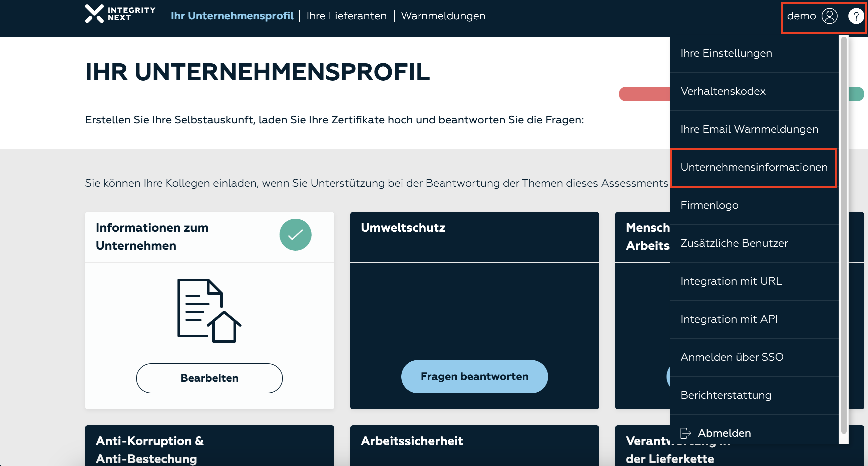Click the Bearbeiten button

point(209,378)
